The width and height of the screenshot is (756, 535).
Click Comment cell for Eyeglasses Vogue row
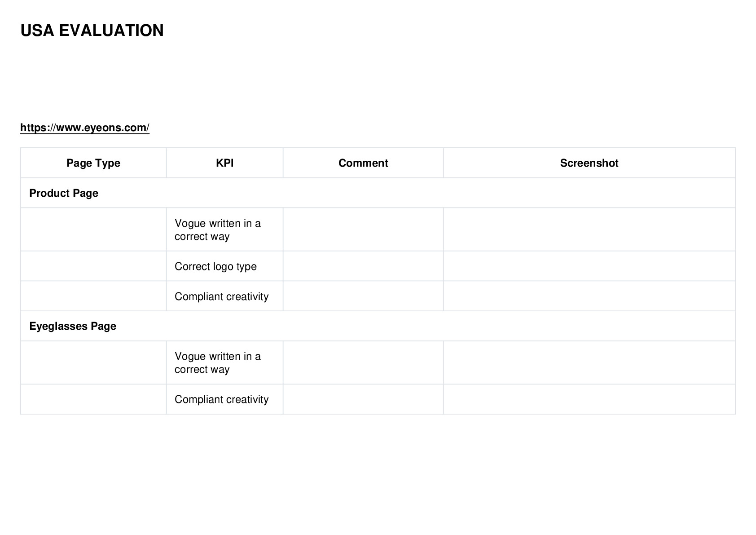point(363,363)
